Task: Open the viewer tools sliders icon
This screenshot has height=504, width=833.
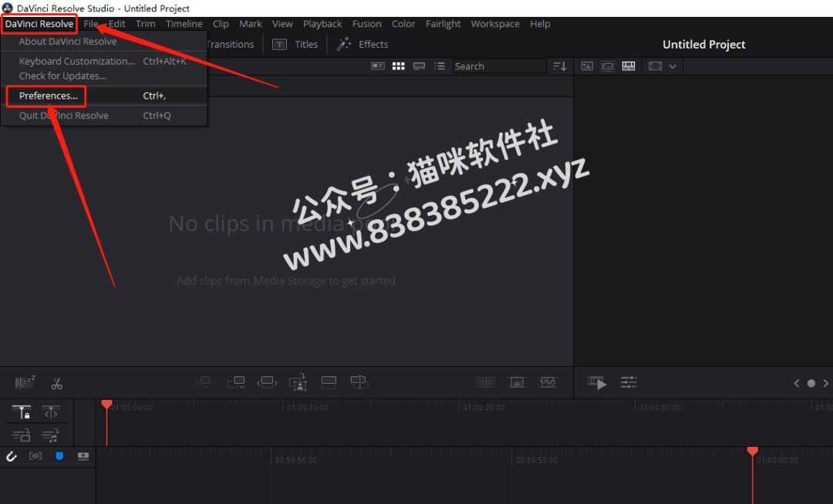Action: (629, 382)
